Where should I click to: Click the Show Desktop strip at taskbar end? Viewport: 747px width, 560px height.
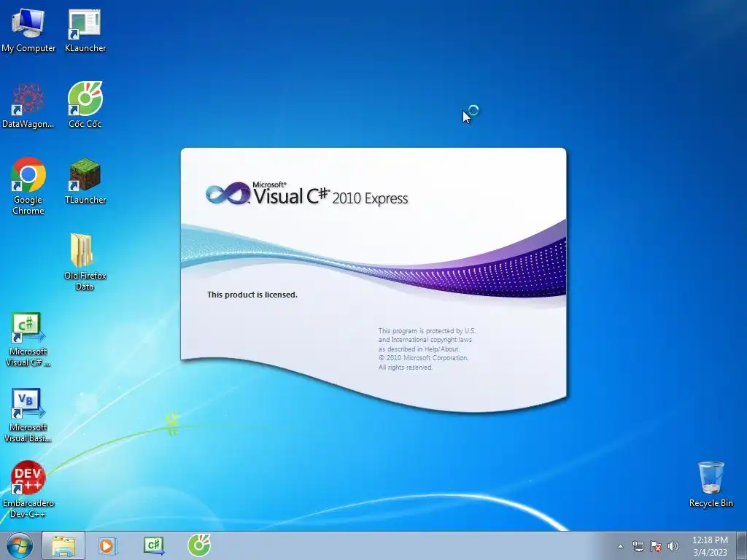(741, 545)
